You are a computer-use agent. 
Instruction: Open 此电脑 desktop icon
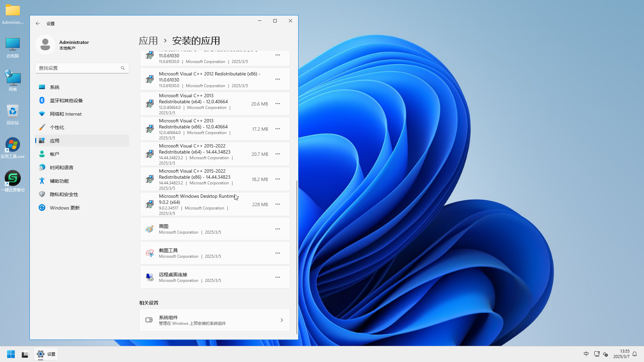click(x=13, y=48)
